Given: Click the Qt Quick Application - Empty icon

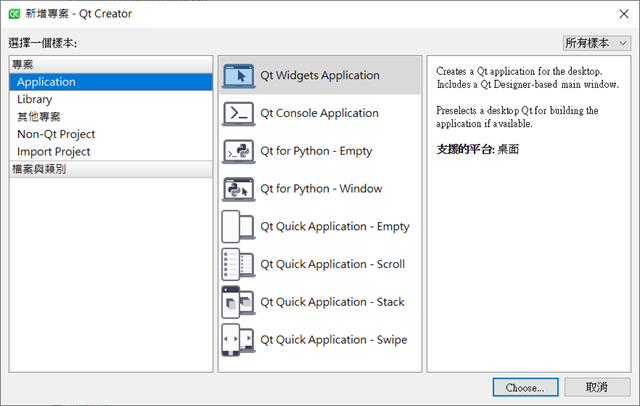Looking at the screenshot, I should coord(238,227).
